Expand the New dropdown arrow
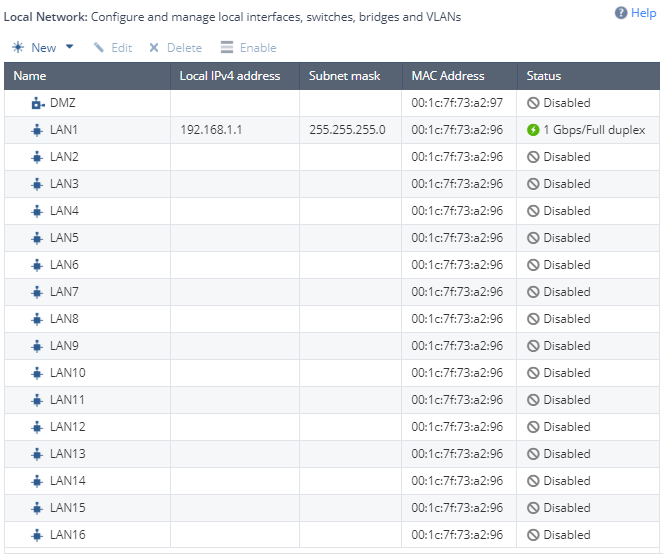This screenshot has width=665, height=557. click(70, 47)
